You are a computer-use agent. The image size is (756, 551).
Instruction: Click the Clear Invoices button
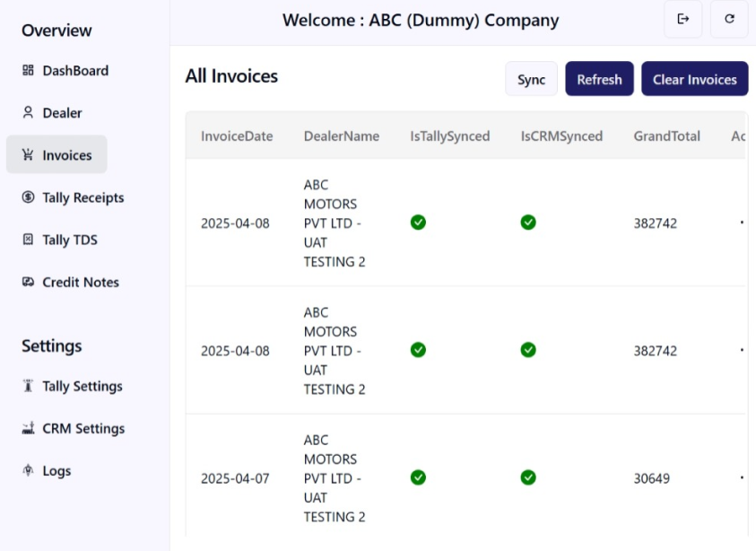[x=694, y=79]
